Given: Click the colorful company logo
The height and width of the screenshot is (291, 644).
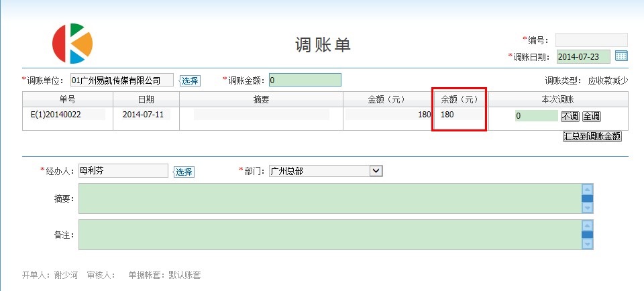Looking at the screenshot, I should [72, 44].
